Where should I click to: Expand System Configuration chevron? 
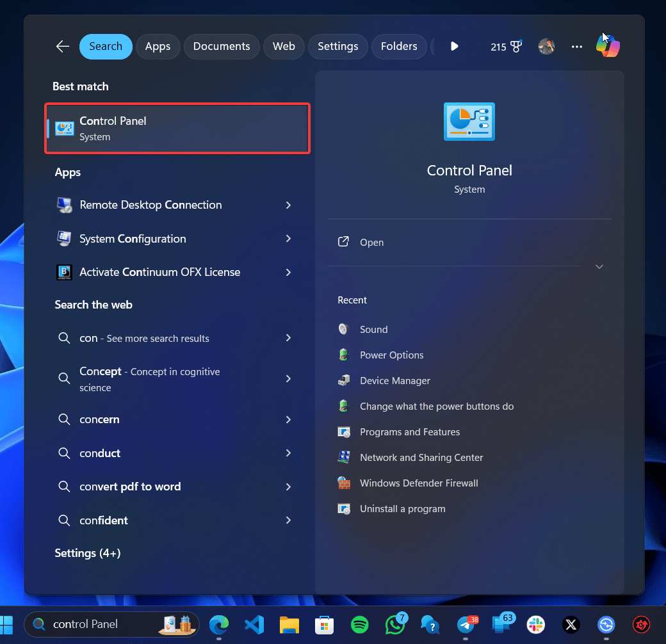[288, 239]
